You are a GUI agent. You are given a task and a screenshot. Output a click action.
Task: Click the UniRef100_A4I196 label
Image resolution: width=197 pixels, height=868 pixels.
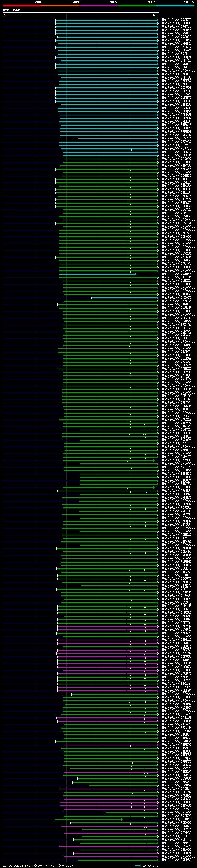[x=177, y=277]
